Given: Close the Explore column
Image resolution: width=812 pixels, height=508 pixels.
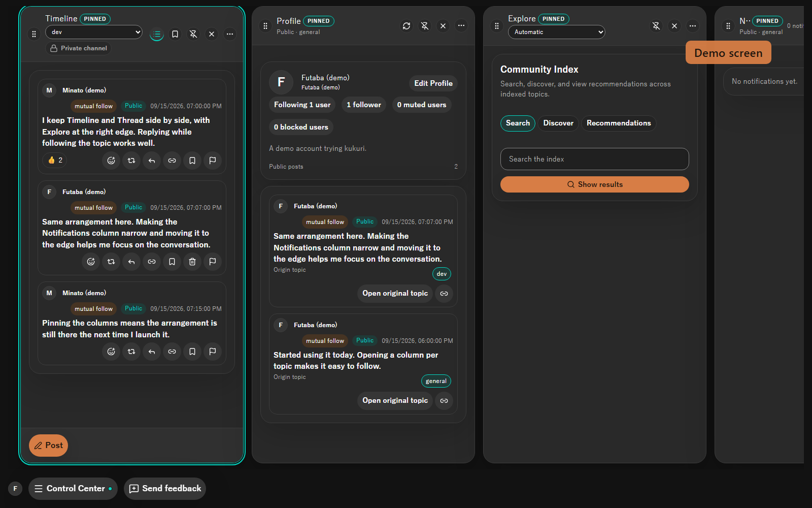Looking at the screenshot, I should 674,26.
